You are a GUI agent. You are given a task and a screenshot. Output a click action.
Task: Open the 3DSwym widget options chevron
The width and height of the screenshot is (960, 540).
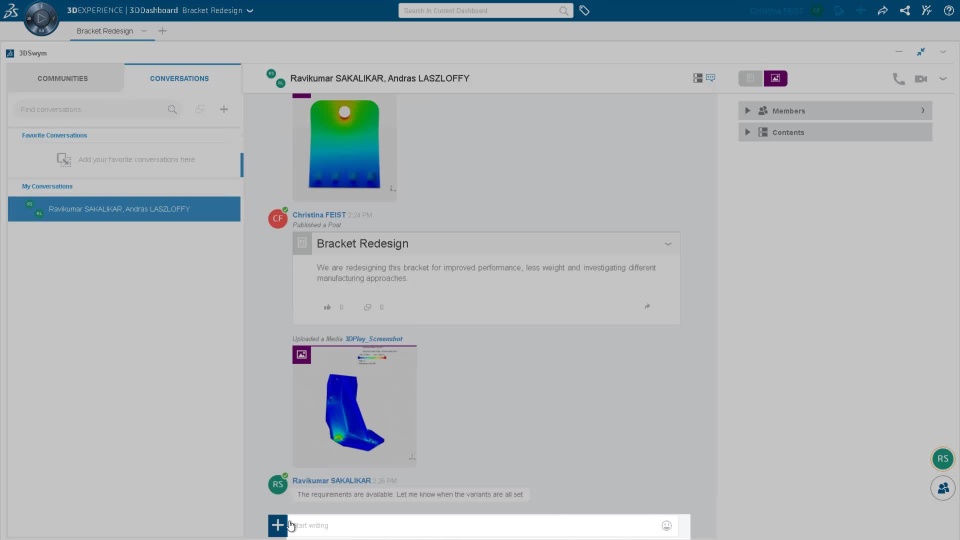(943, 52)
